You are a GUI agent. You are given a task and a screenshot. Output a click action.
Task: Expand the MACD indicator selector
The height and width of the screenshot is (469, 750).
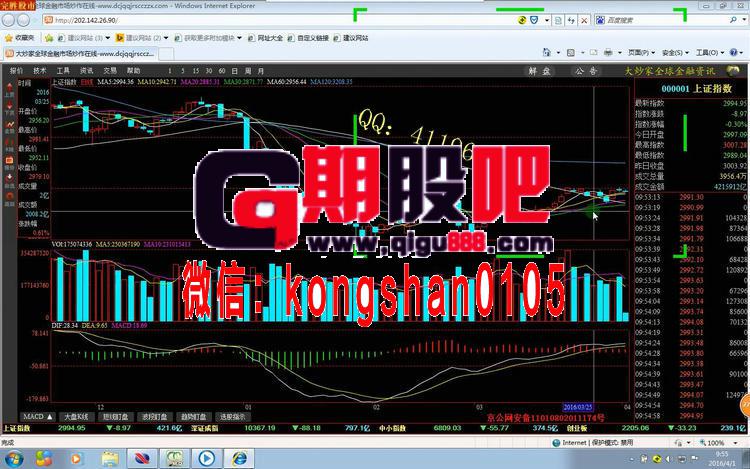(x=37, y=416)
